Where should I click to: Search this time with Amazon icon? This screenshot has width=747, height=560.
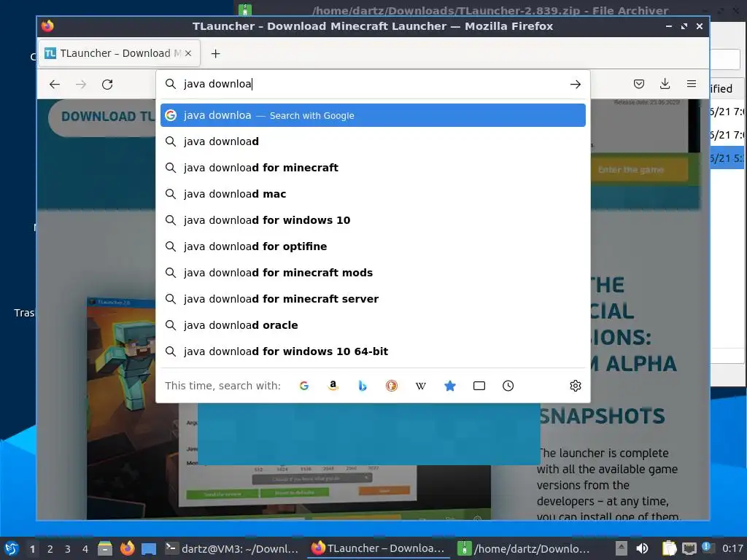tap(333, 386)
